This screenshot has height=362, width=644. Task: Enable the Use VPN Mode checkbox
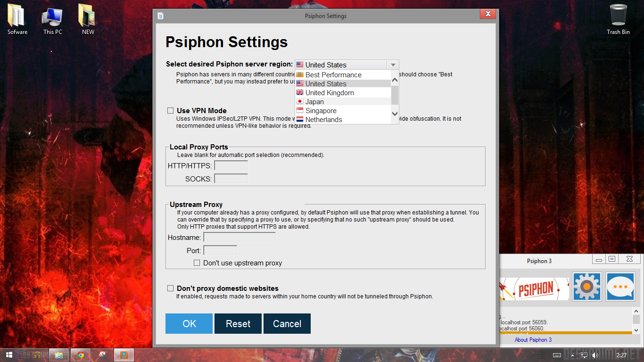(x=170, y=110)
